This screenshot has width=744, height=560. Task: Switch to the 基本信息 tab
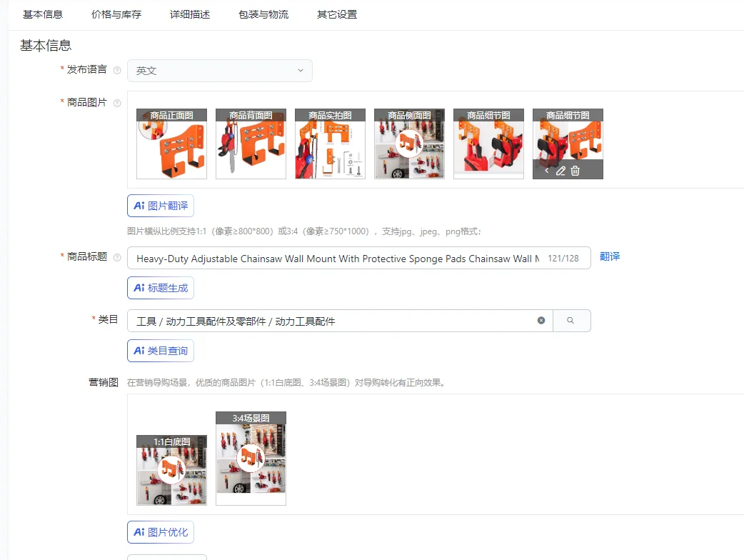(x=43, y=15)
